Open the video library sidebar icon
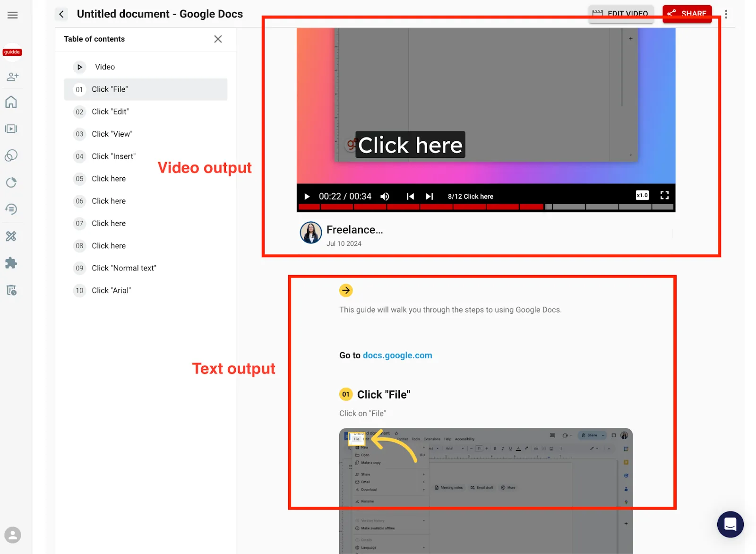The image size is (756, 554). (11, 129)
